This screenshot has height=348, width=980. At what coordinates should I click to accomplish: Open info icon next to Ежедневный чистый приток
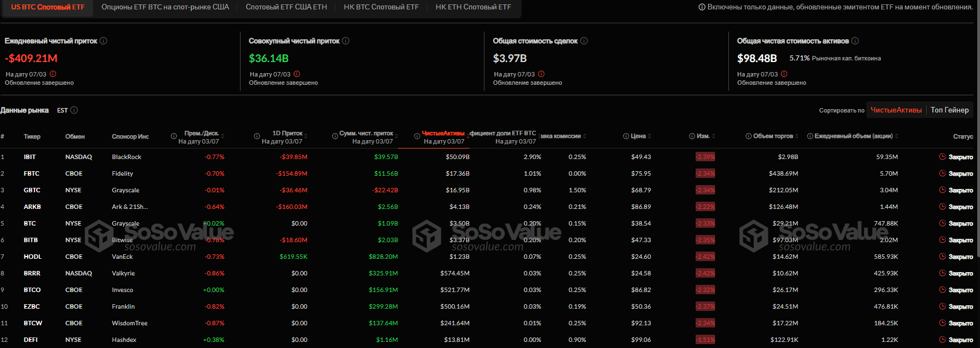[x=104, y=41]
